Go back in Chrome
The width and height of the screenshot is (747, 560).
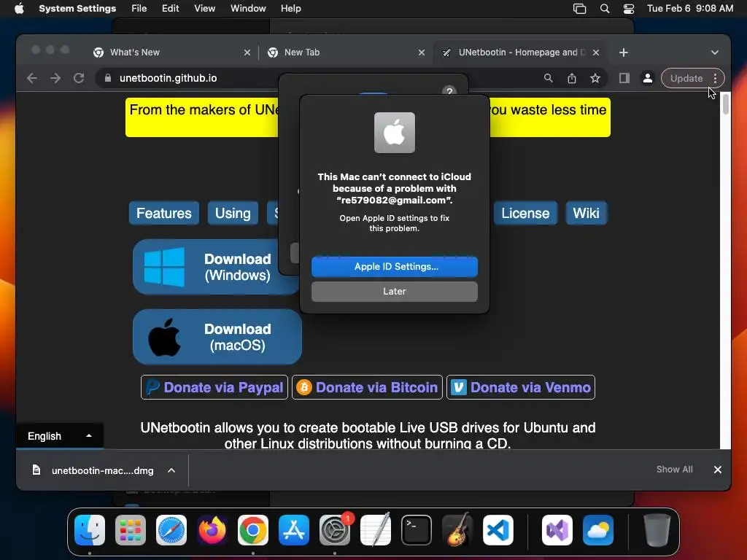(32, 78)
